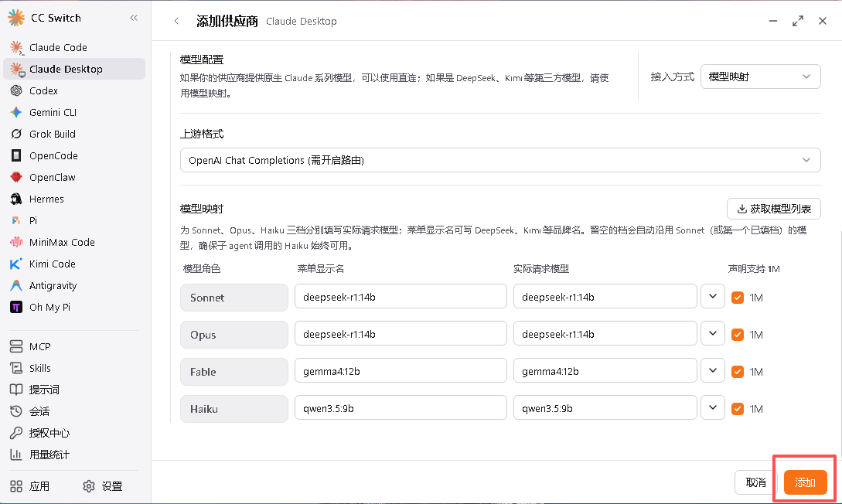This screenshot has width=842, height=504.
Task: Open OpenCode via its square icon
Action: click(x=16, y=155)
